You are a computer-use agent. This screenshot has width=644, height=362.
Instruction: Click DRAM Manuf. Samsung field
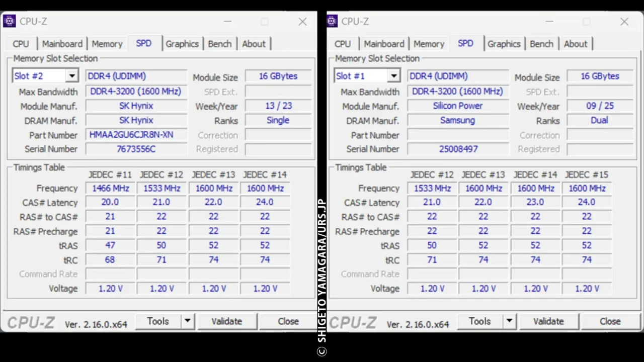click(x=458, y=120)
